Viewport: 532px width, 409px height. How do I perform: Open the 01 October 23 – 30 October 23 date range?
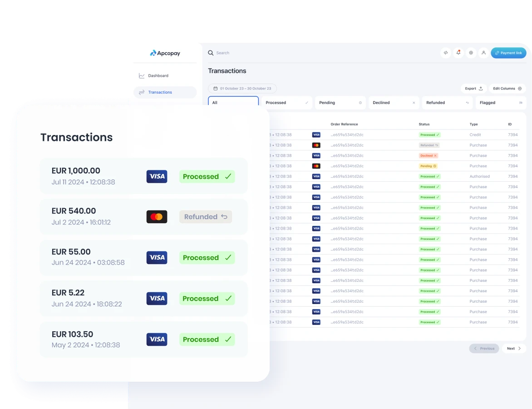242,89
